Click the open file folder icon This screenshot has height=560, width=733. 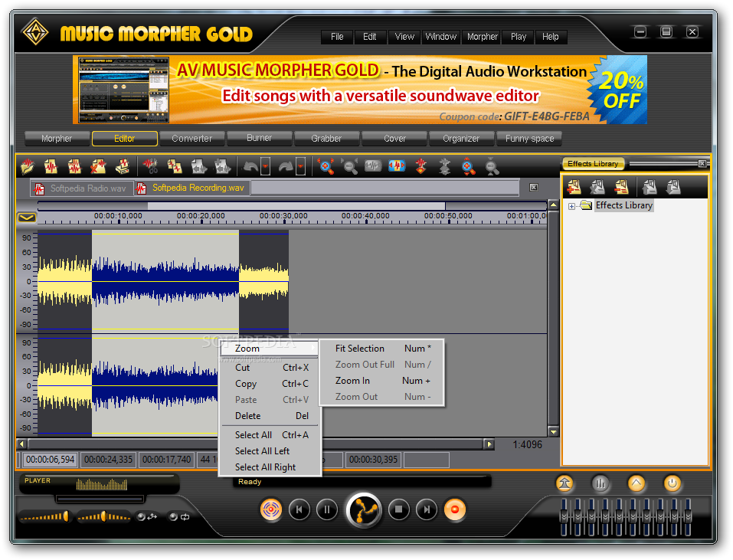click(28, 166)
